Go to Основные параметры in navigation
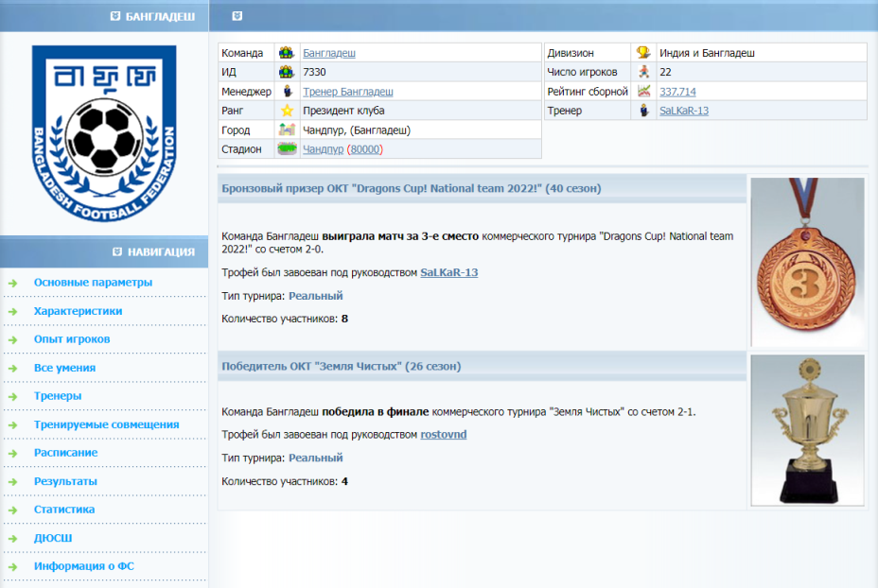This screenshot has width=878, height=588. tap(93, 283)
